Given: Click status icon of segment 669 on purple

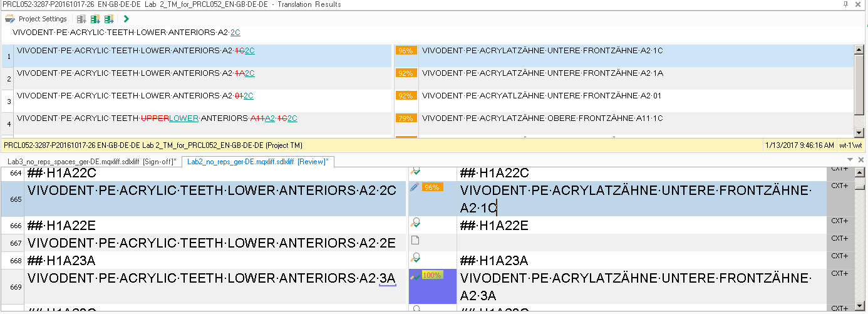Looking at the screenshot, I should [415, 276].
